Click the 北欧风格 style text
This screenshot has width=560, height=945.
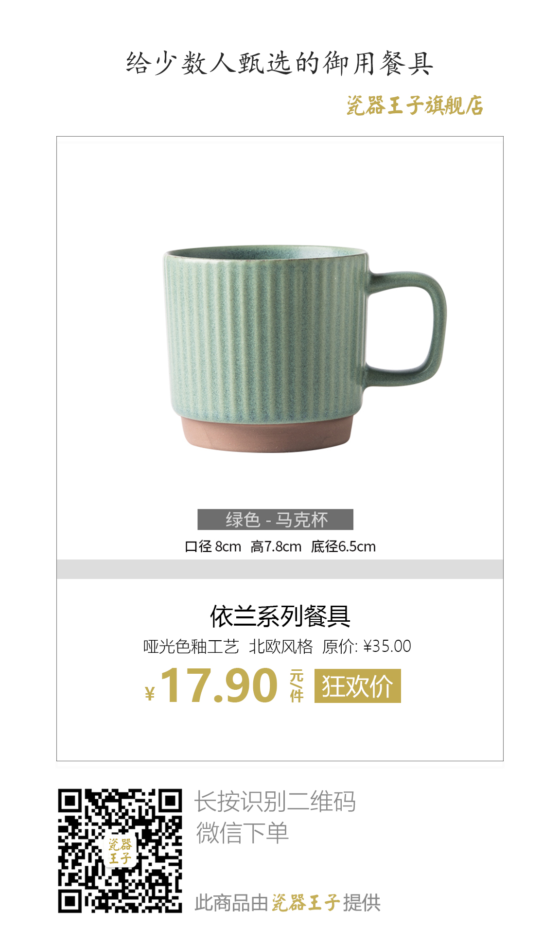tap(281, 647)
